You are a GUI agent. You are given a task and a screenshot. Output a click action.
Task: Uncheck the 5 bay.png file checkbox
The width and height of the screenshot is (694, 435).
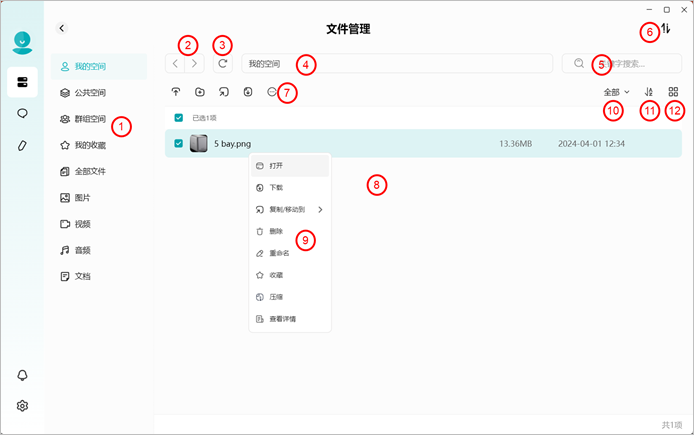178,143
